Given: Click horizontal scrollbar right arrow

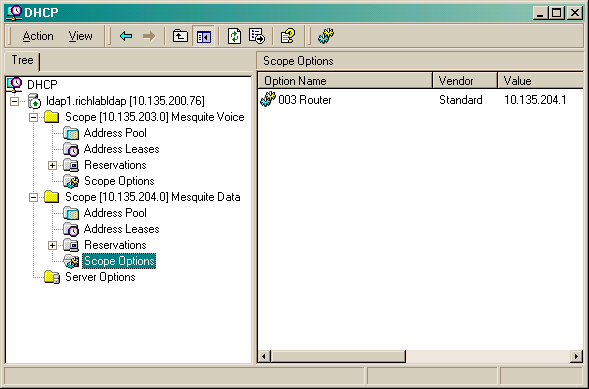Looking at the screenshot, I should pyautogui.click(x=576, y=356).
